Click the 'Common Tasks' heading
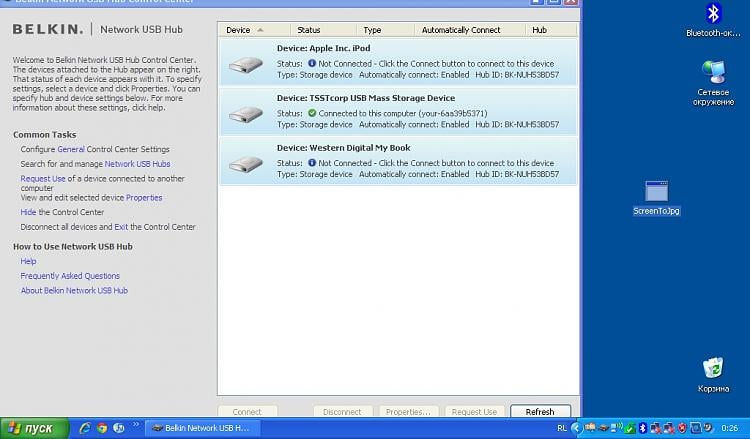This screenshot has width=750, height=439. click(44, 134)
